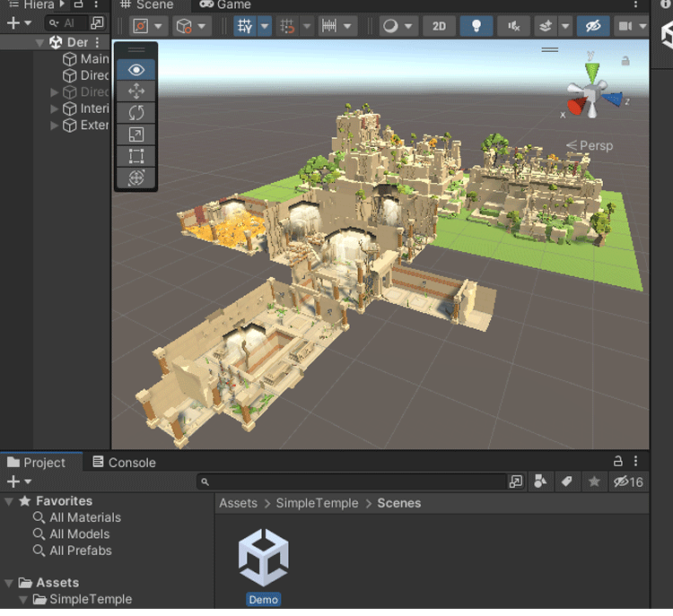The height and width of the screenshot is (616, 673).
Task: Click the scene camera settings icon
Action: click(625, 26)
